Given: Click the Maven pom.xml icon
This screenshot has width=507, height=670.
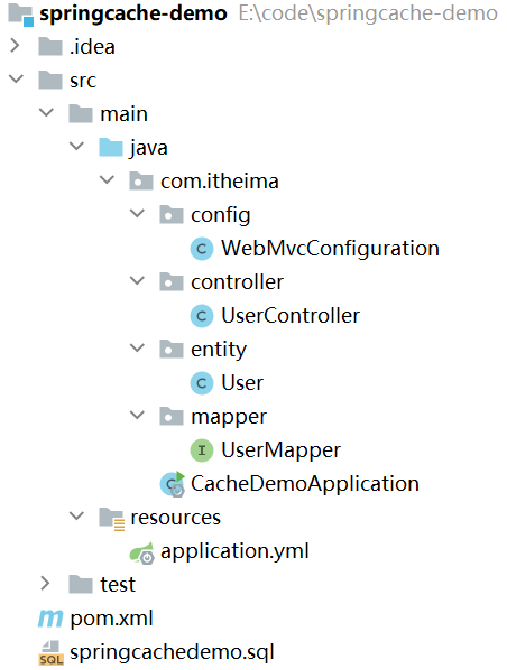Looking at the screenshot, I should point(50,618).
